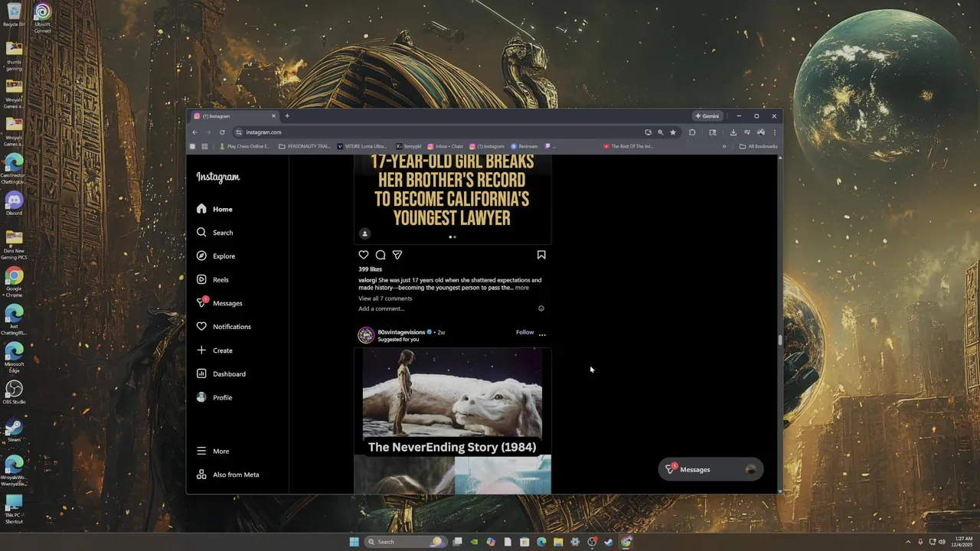Click the Gemini button in Chrome
The image size is (980, 551).
pos(707,116)
